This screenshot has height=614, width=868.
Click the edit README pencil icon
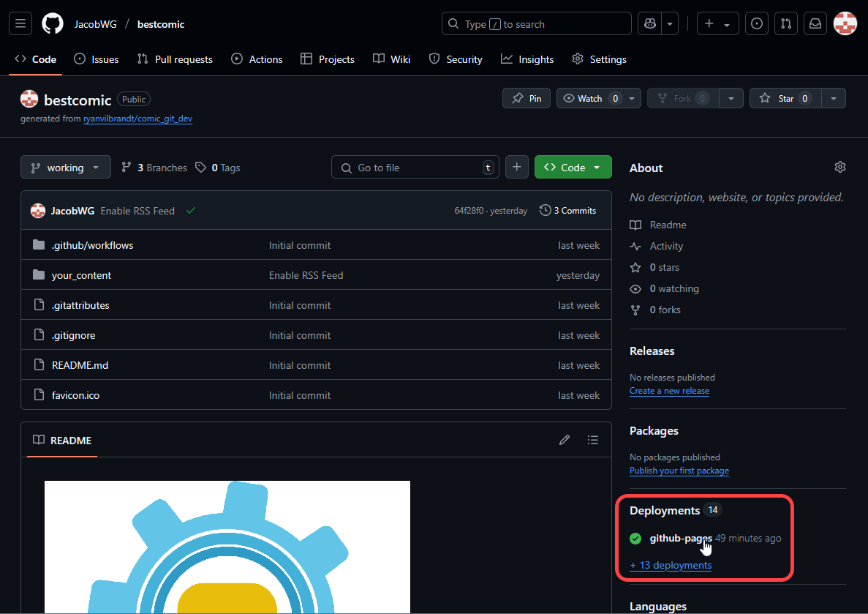pos(564,440)
